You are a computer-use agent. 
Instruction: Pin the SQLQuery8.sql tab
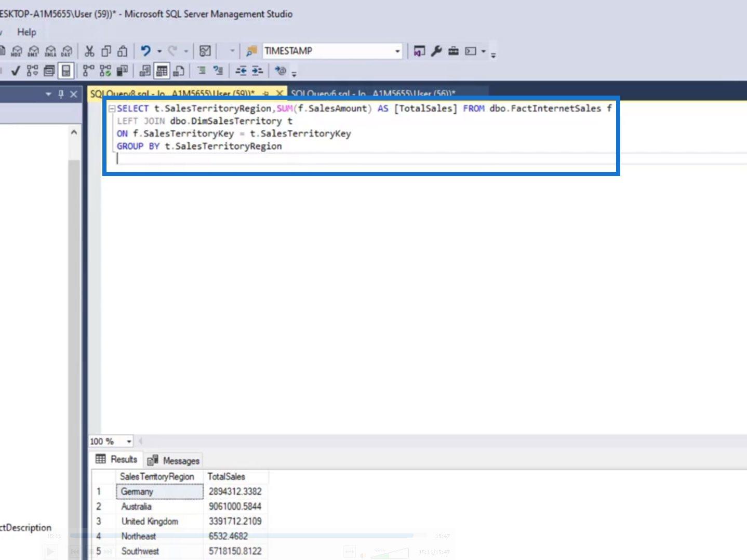(x=266, y=94)
